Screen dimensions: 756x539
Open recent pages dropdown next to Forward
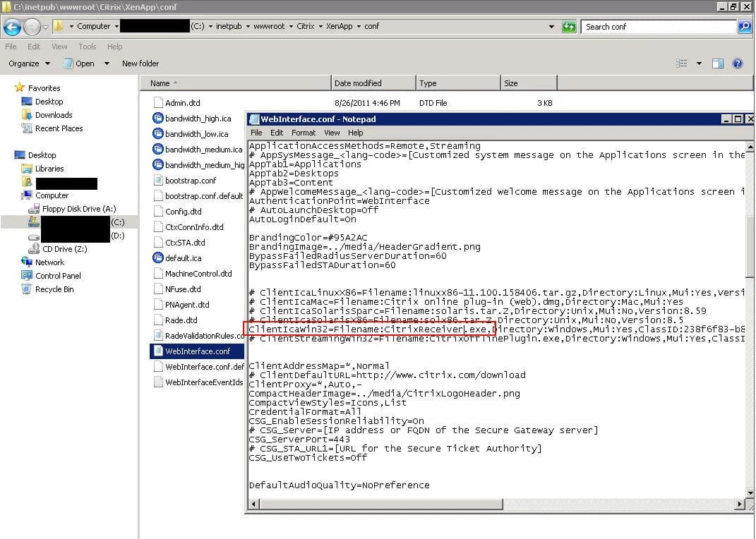click(x=45, y=28)
